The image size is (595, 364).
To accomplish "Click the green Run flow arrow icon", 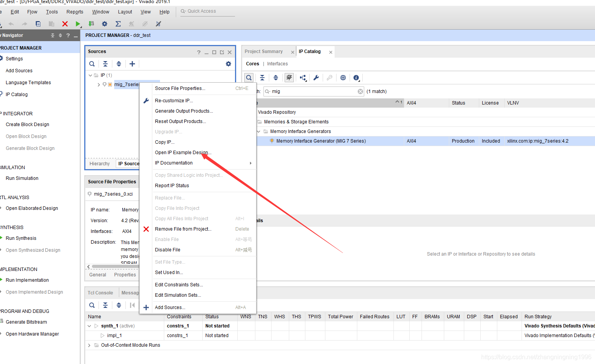I will (x=78, y=24).
